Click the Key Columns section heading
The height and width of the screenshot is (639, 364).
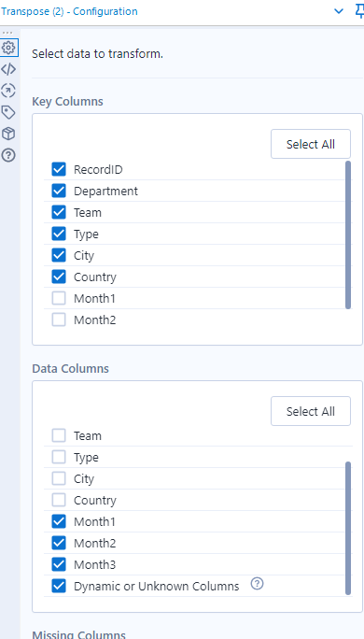(67, 101)
